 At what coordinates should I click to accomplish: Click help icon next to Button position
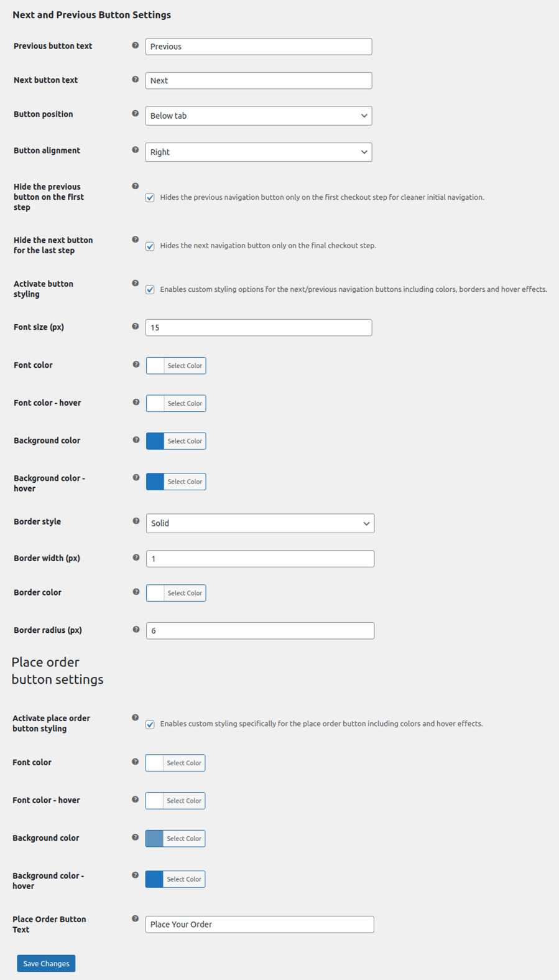click(135, 114)
